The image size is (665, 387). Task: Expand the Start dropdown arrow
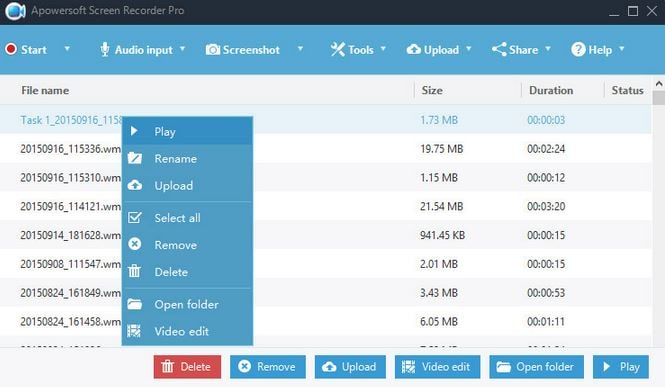(x=67, y=49)
